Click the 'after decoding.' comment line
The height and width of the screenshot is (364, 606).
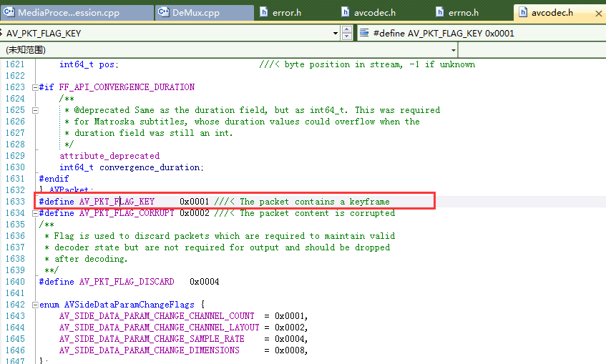point(90,259)
